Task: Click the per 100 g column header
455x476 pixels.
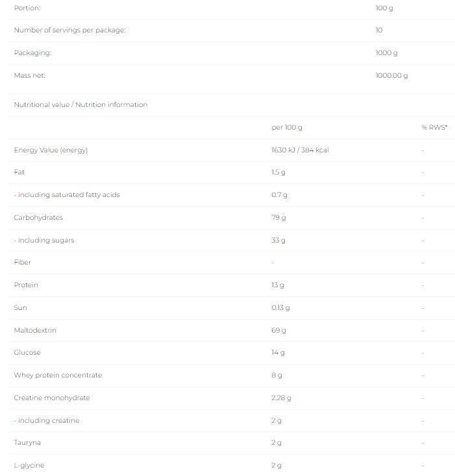Action: 287,128
